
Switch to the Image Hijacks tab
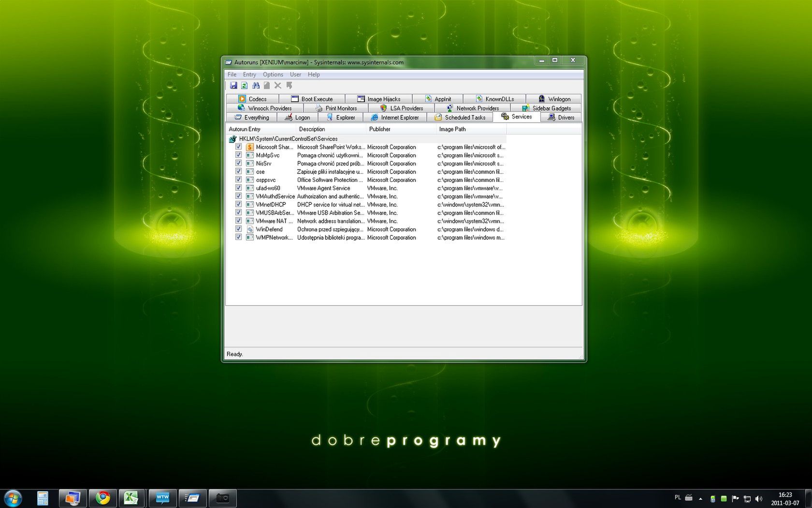click(378, 99)
